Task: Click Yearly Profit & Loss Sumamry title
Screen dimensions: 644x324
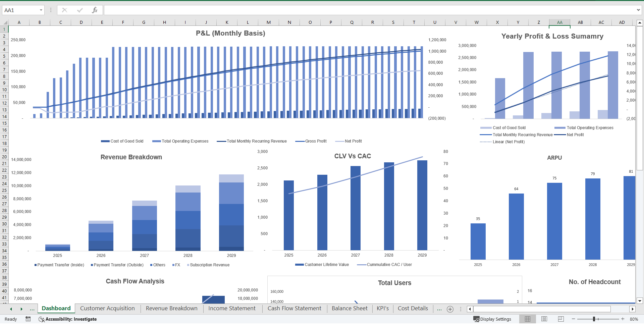Action: point(552,36)
